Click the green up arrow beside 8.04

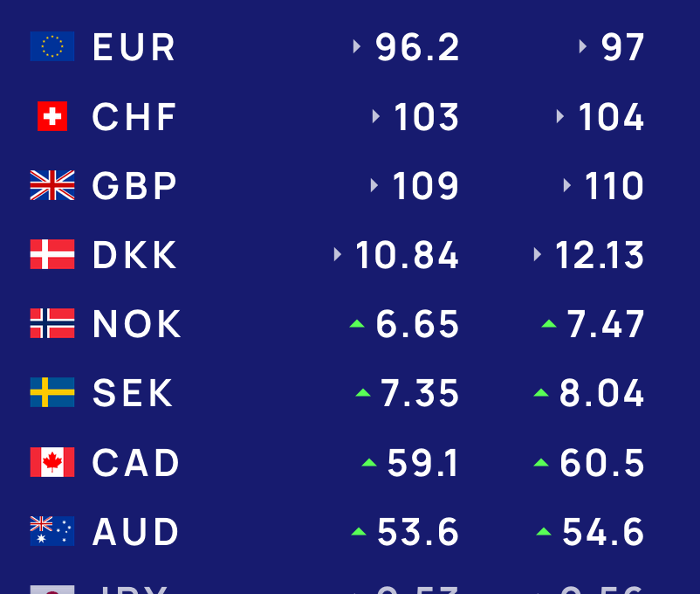(x=541, y=392)
